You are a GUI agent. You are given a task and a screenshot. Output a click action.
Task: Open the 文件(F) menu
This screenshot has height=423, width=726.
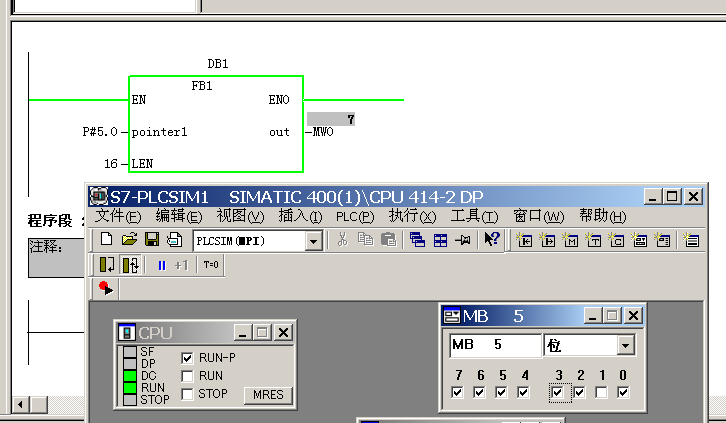coord(118,216)
